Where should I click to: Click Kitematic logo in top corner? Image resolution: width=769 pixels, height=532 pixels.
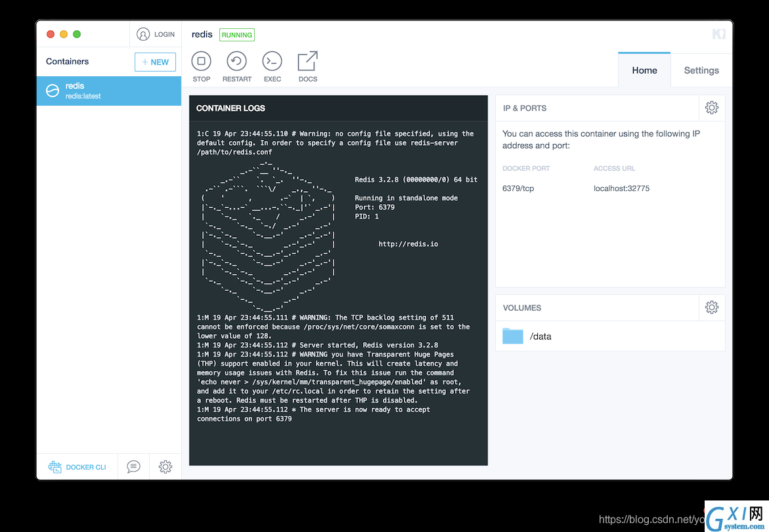pos(718,34)
